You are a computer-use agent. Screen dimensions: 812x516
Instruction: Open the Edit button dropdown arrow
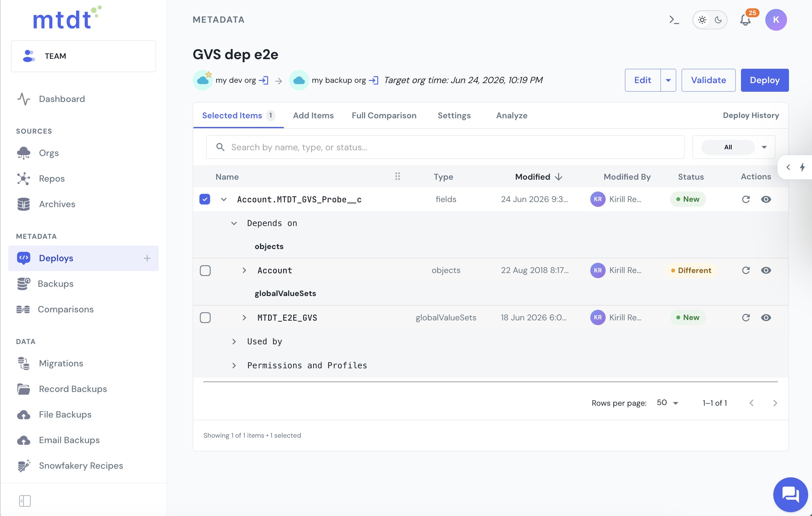tap(668, 80)
